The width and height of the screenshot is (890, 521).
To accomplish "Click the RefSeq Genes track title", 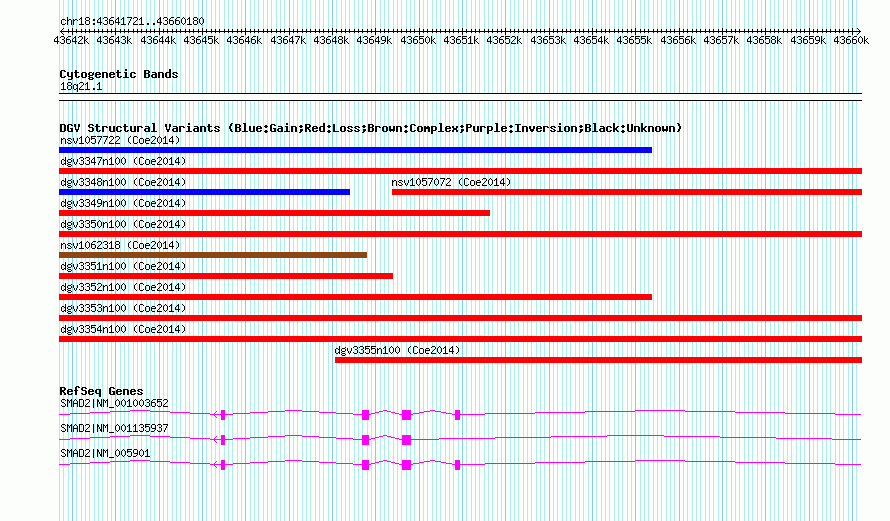I will click(101, 391).
